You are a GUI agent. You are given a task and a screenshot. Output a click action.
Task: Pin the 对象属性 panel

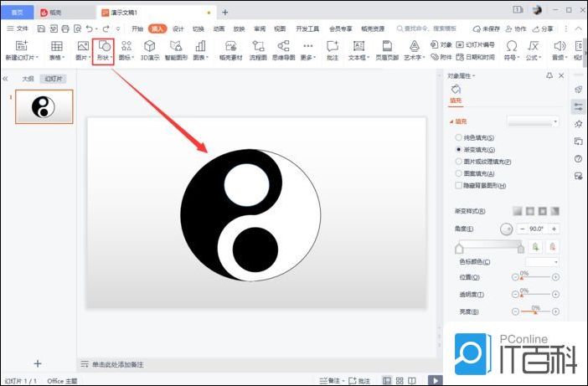[549, 76]
